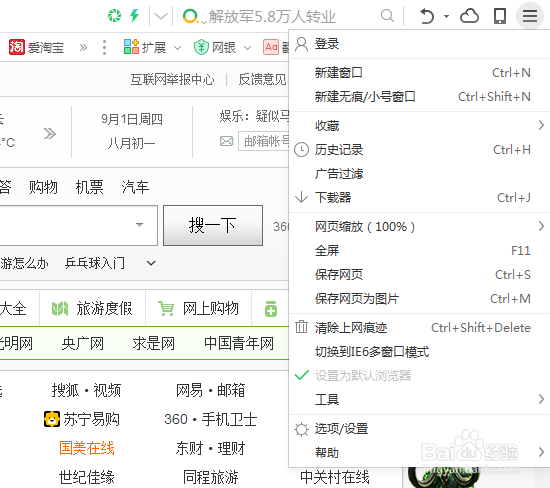Click the red Aa translate icon
Viewport: 550px width, 488px height.
pyautogui.click(x=271, y=47)
